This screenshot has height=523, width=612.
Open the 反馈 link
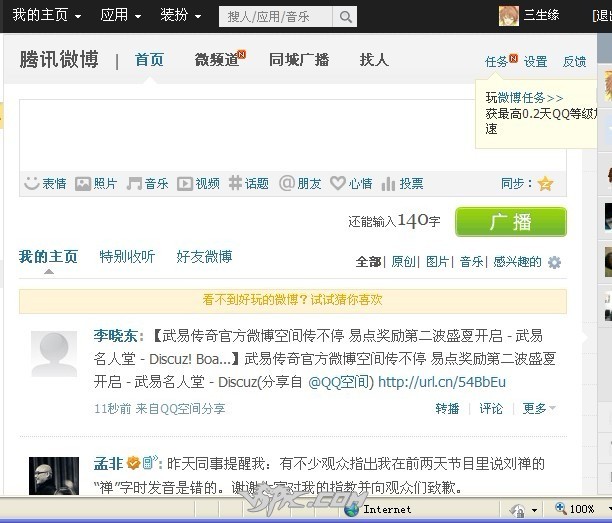click(575, 62)
